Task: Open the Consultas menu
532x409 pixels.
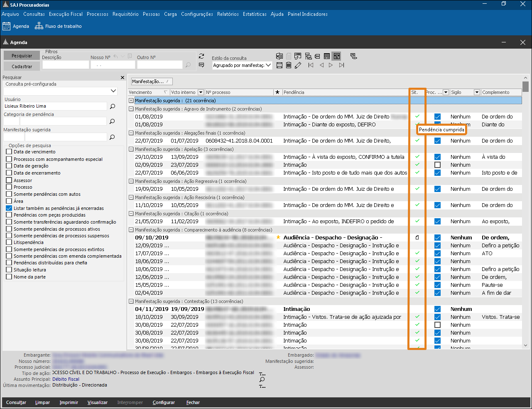Action: (34, 14)
